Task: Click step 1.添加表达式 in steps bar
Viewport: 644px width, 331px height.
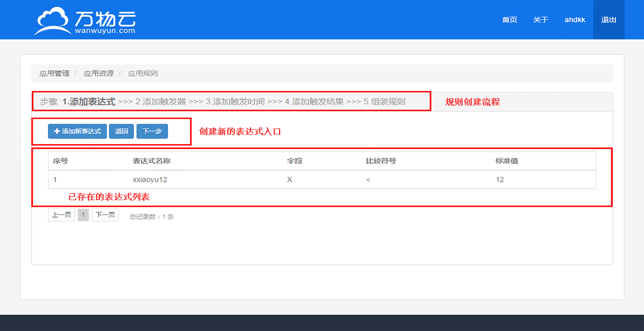Action: [x=89, y=102]
